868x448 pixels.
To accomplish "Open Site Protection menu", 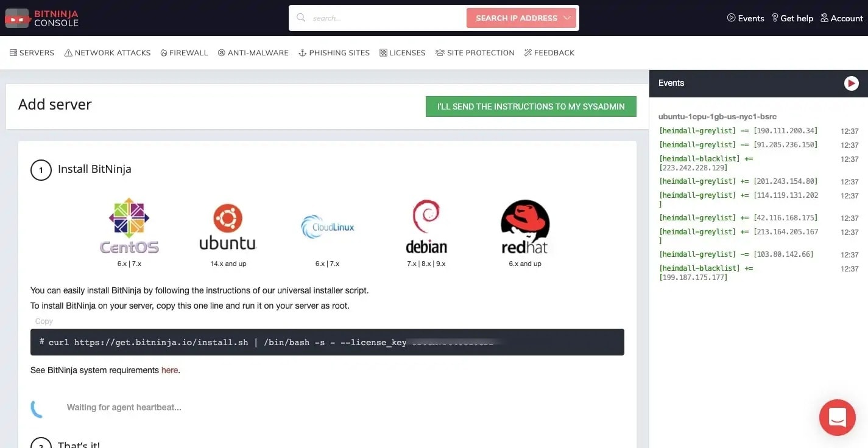I will (475, 53).
